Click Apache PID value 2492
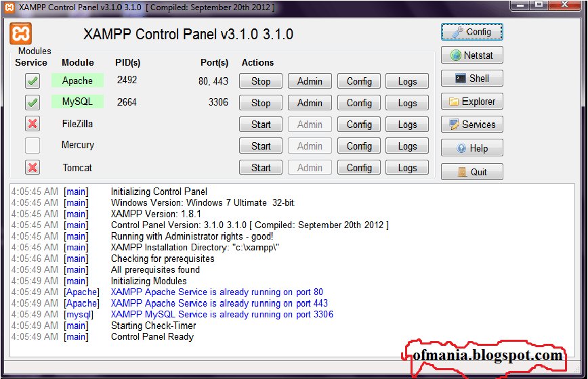The width and height of the screenshot is (588, 379). pos(127,80)
